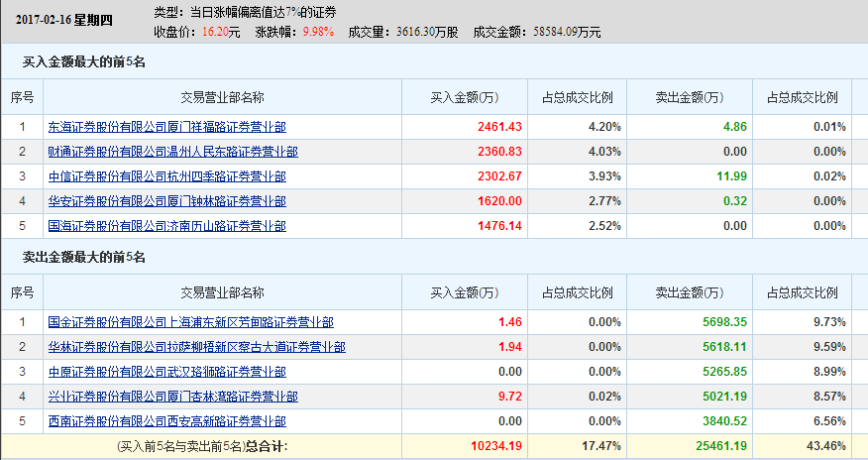
Task: Select sell amount 11.99
Action: click(732, 176)
